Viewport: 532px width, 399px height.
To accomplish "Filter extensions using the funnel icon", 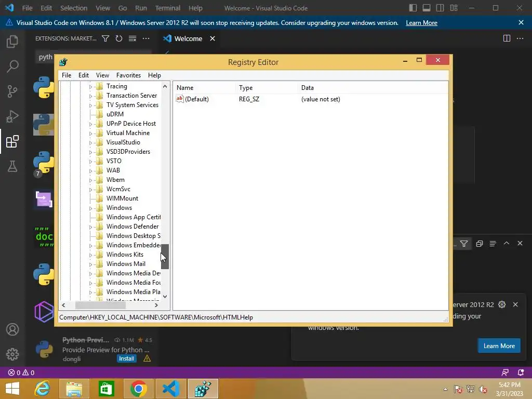I will pyautogui.click(x=105, y=38).
